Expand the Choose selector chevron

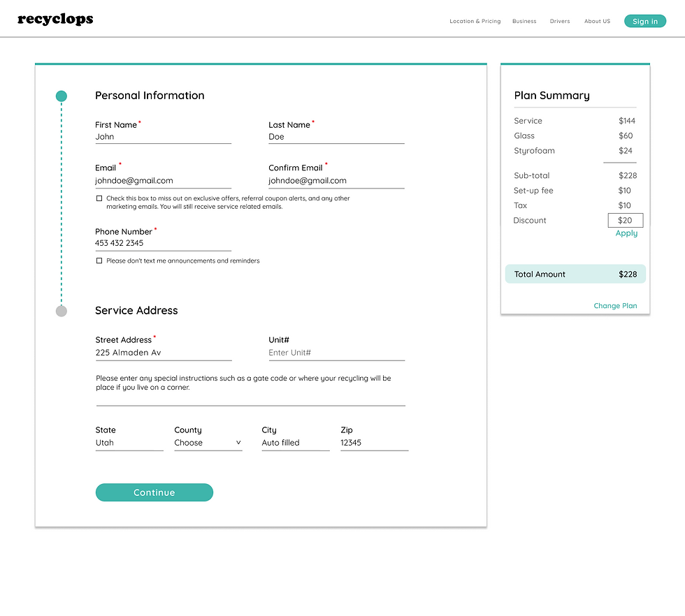pyautogui.click(x=238, y=442)
